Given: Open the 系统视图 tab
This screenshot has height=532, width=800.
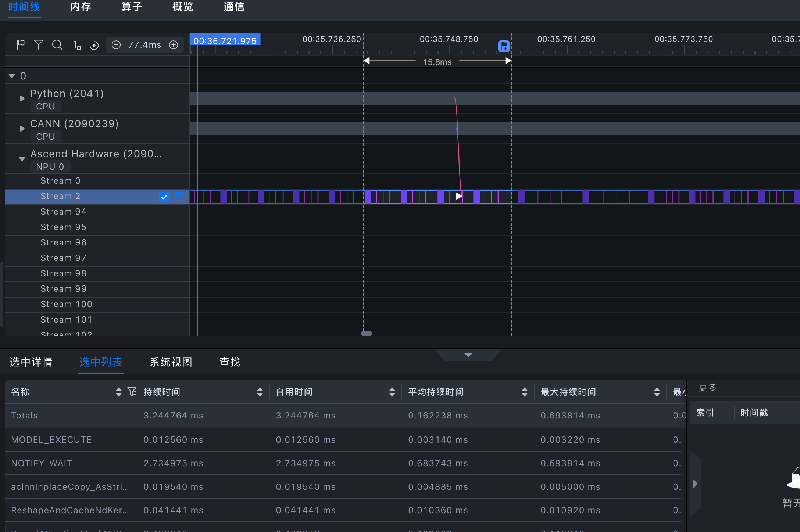Looking at the screenshot, I should (x=171, y=362).
